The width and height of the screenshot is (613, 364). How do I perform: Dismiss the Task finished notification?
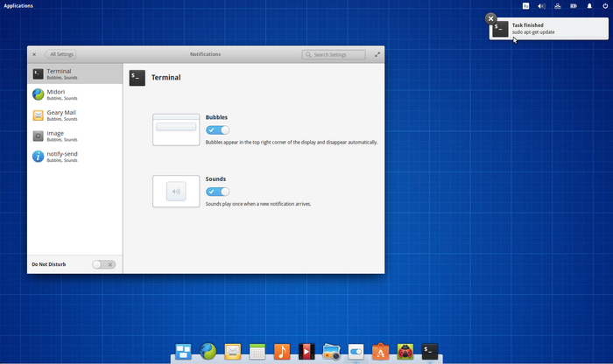(491, 18)
